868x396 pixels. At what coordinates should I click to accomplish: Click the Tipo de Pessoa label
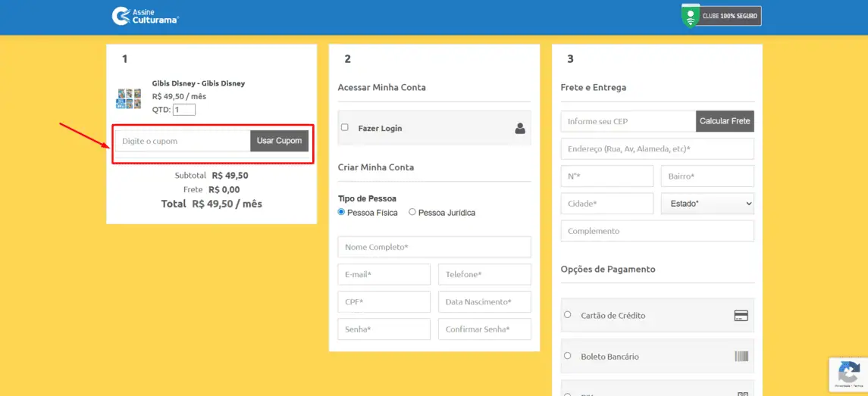[367, 198]
